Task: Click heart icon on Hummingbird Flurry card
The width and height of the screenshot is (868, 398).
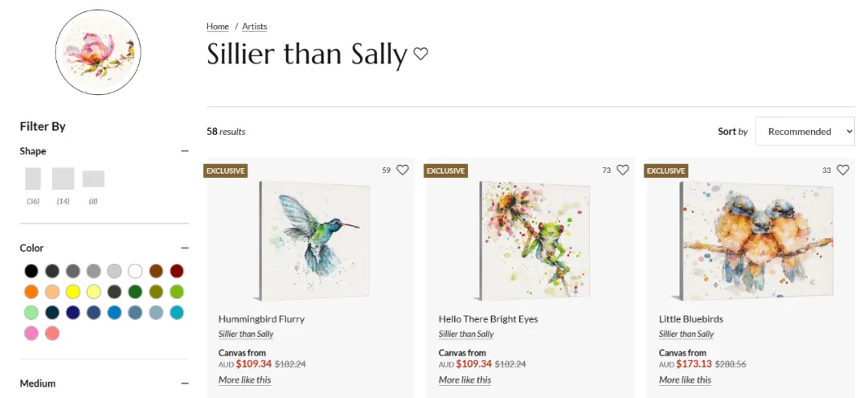Action: [403, 170]
